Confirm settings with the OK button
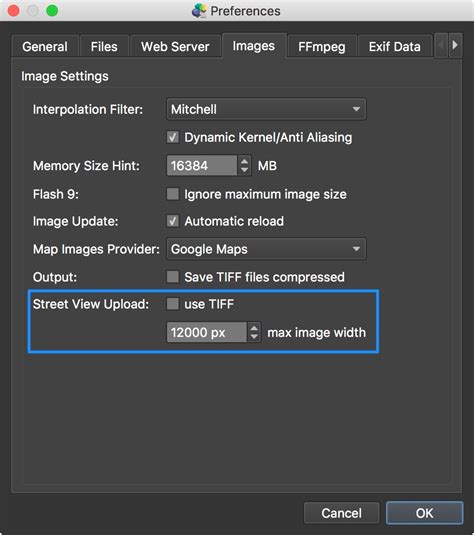This screenshot has width=474, height=535. pyautogui.click(x=425, y=513)
